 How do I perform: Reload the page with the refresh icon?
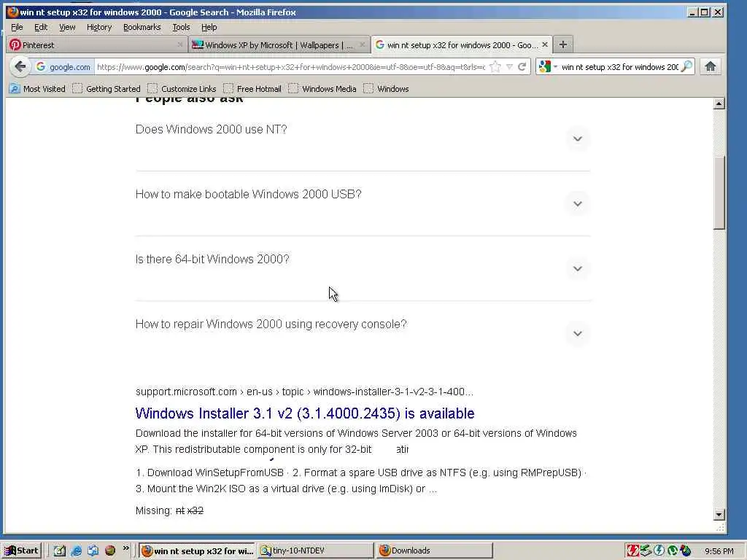tap(522, 67)
